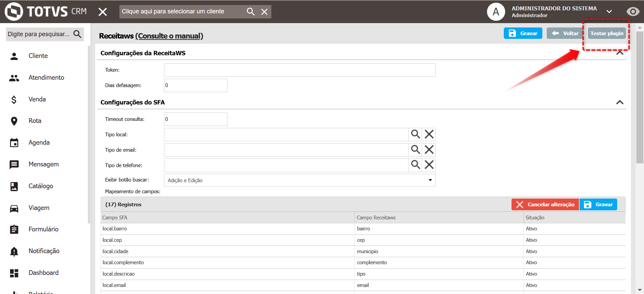The height and width of the screenshot is (294, 644).
Task: Go to the Dashboard menu item
Action: coord(43,273)
